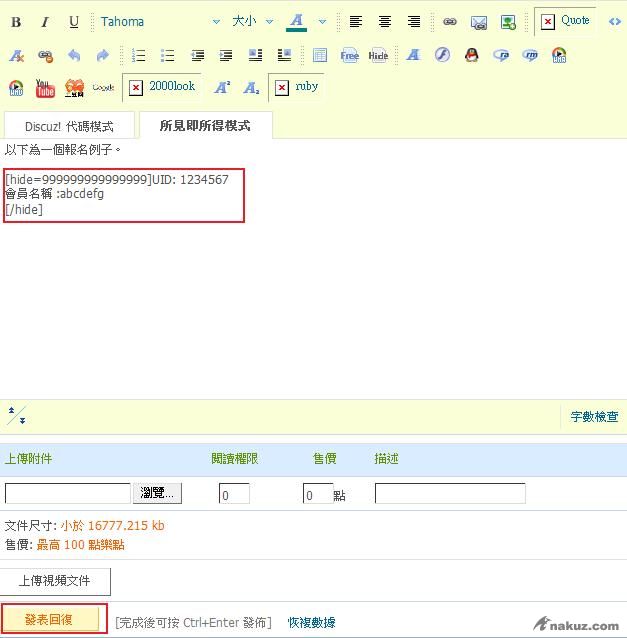Insert the Free tag
The width and height of the screenshot is (627, 638).
350,56
